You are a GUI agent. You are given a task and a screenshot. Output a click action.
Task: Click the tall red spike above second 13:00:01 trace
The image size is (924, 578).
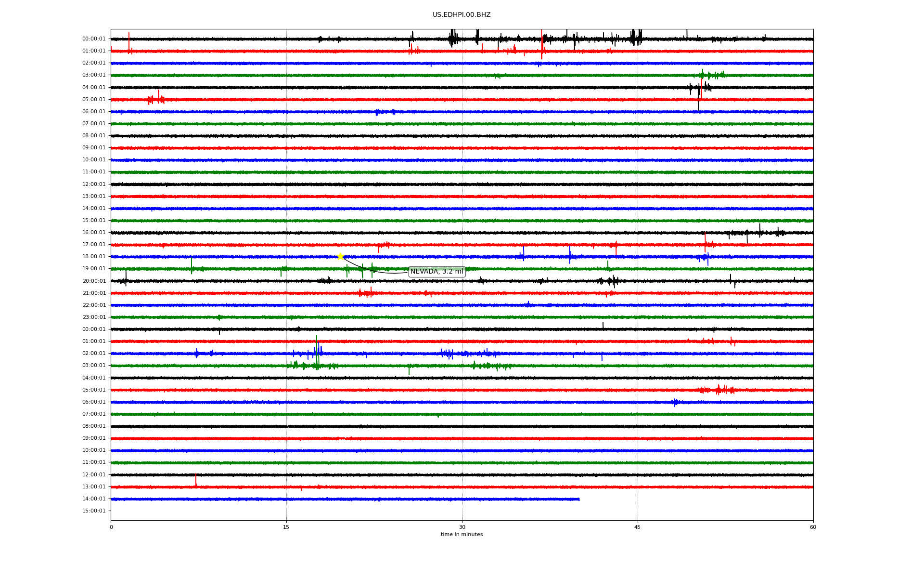196,479
